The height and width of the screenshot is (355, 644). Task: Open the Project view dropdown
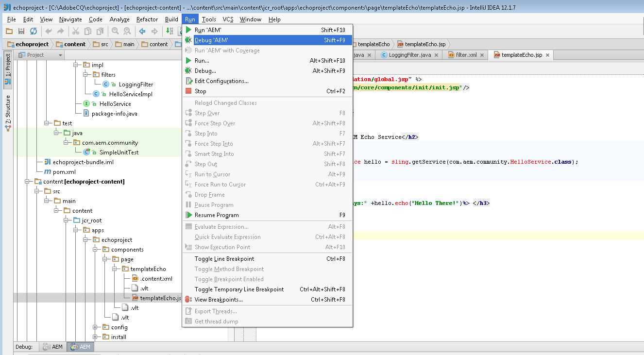pyautogui.click(x=40, y=55)
